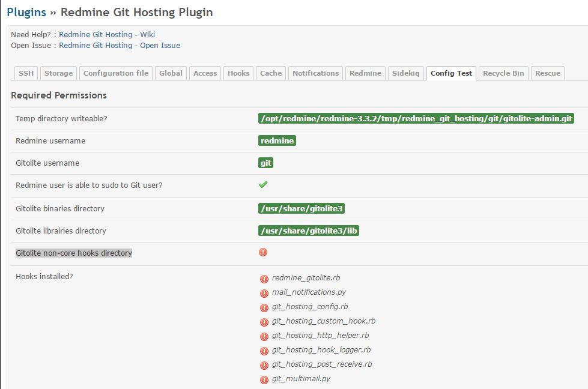Viewport: 588px width, 389px height.
Task: Click the 'Redmine Git Hosting Plugin' page title
Action: [x=137, y=12]
